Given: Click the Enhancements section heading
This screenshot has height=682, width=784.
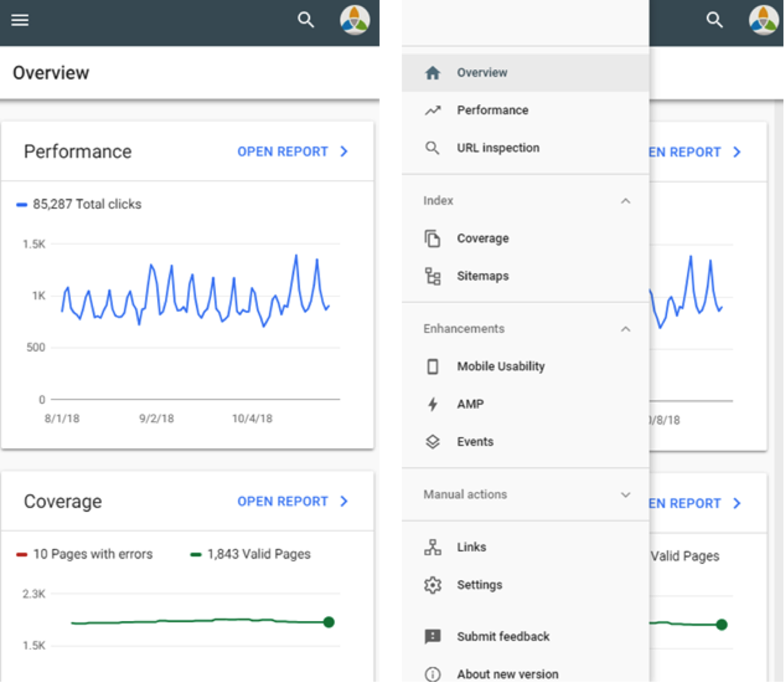Looking at the screenshot, I should tap(463, 329).
